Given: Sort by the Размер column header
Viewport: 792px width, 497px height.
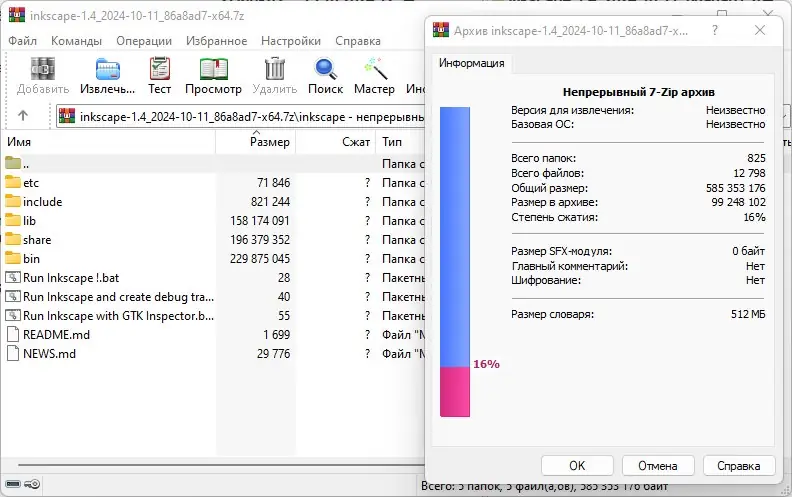Looking at the screenshot, I should pos(256,142).
